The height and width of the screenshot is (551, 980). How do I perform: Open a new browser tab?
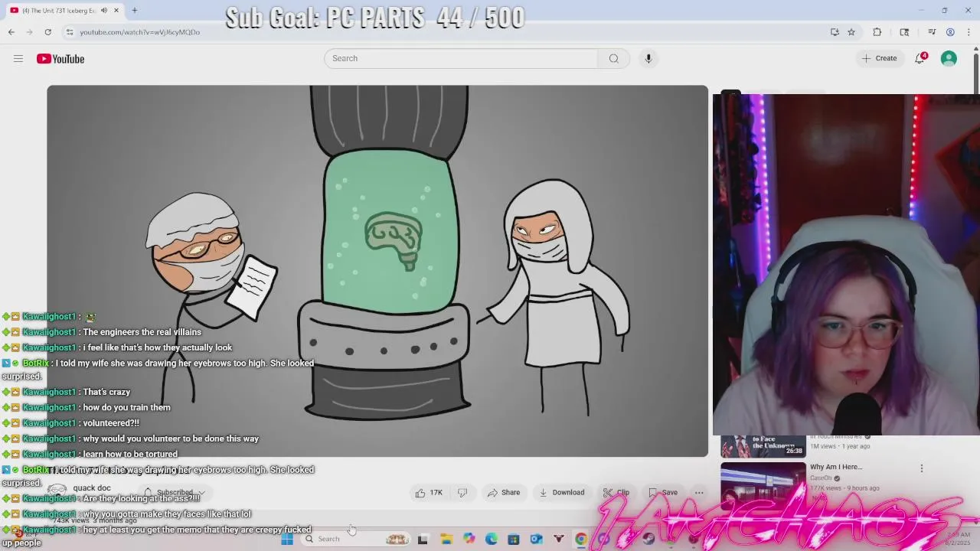pyautogui.click(x=135, y=11)
